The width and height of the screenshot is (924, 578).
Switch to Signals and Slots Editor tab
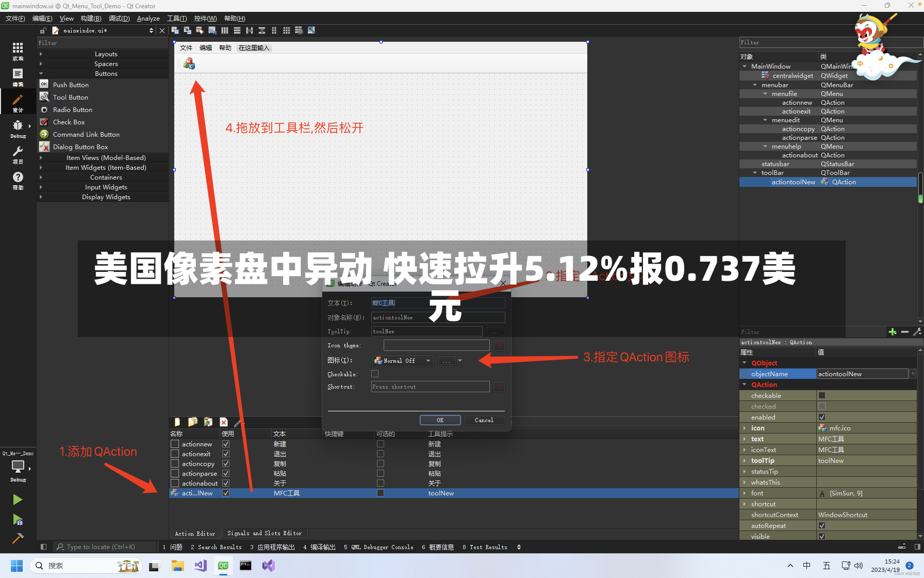point(265,533)
